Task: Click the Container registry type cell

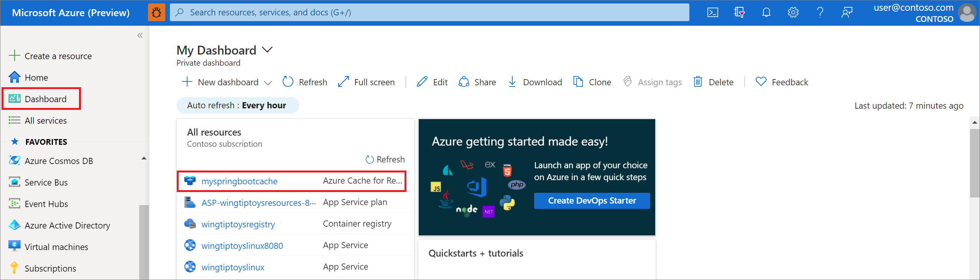Action: pos(357,224)
